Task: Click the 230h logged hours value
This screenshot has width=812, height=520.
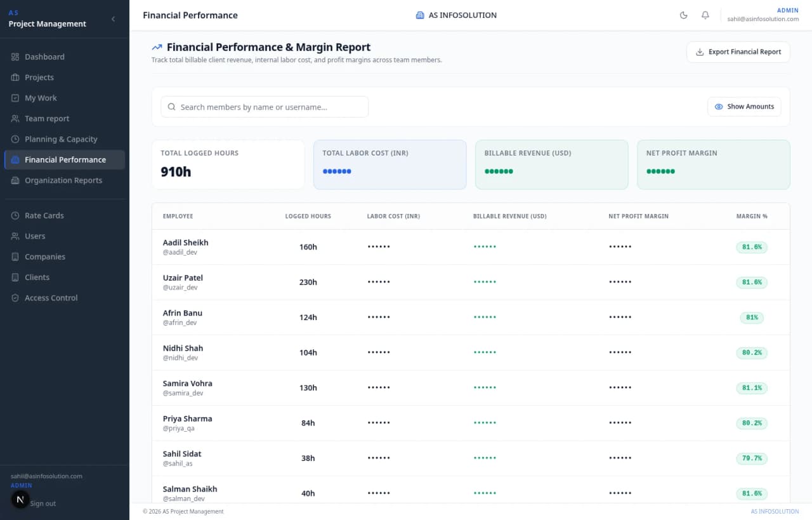Action: (308, 283)
